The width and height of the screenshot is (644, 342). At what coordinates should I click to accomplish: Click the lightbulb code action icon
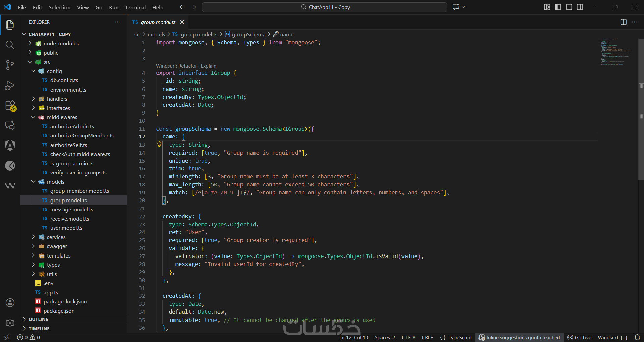coord(159,145)
